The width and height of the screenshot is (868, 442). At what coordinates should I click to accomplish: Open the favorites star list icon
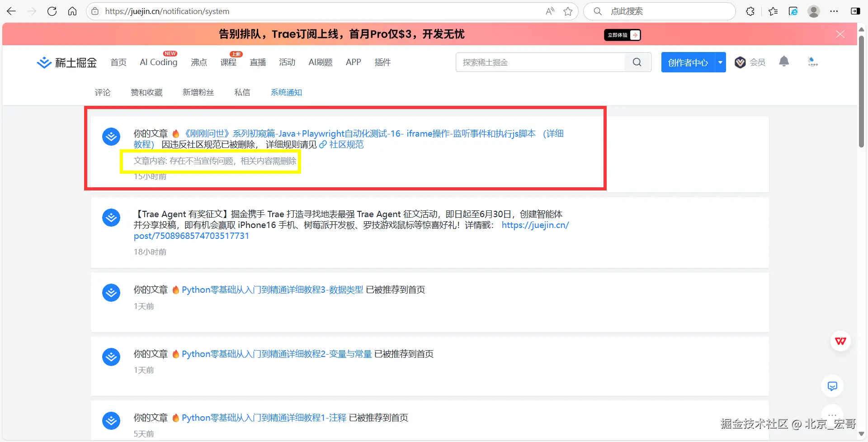pos(773,11)
